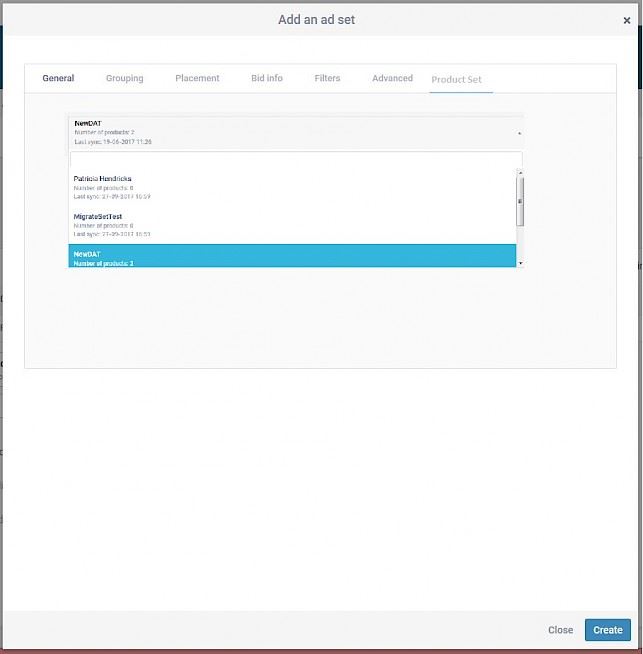The height and width of the screenshot is (654, 643).
Task: Select the Bid info tab
Action: coord(266,78)
